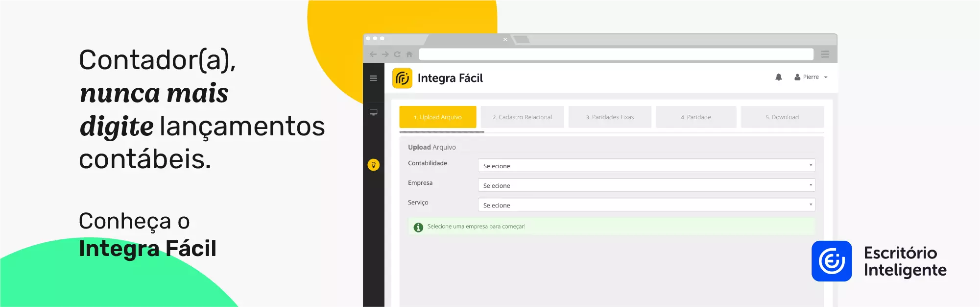Click the "Selecione uma empresa para começar!" message

[476, 227]
